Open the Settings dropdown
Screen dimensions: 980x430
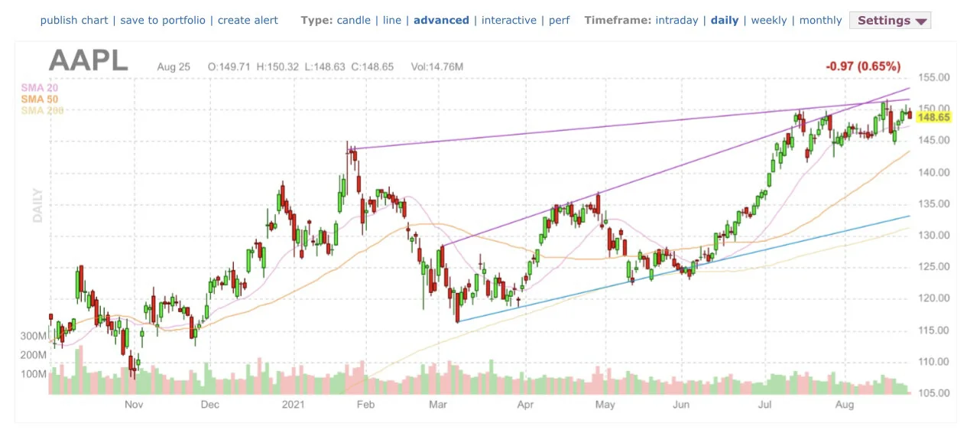tap(890, 21)
